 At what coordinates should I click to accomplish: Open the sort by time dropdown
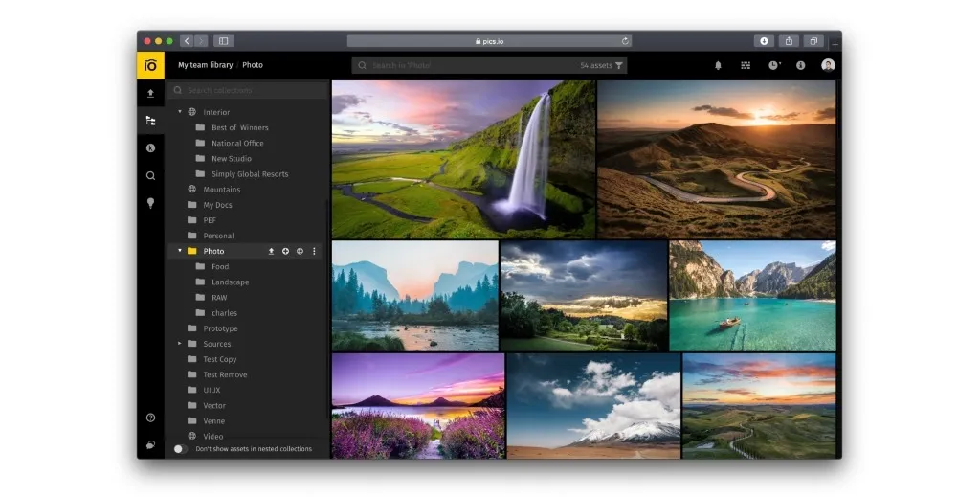[x=773, y=65]
